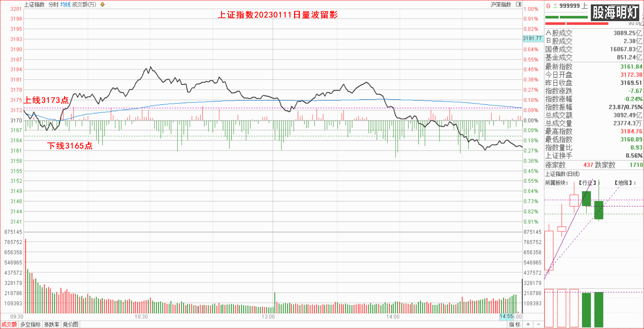Click the 上线3173点 annotation

click(46, 100)
